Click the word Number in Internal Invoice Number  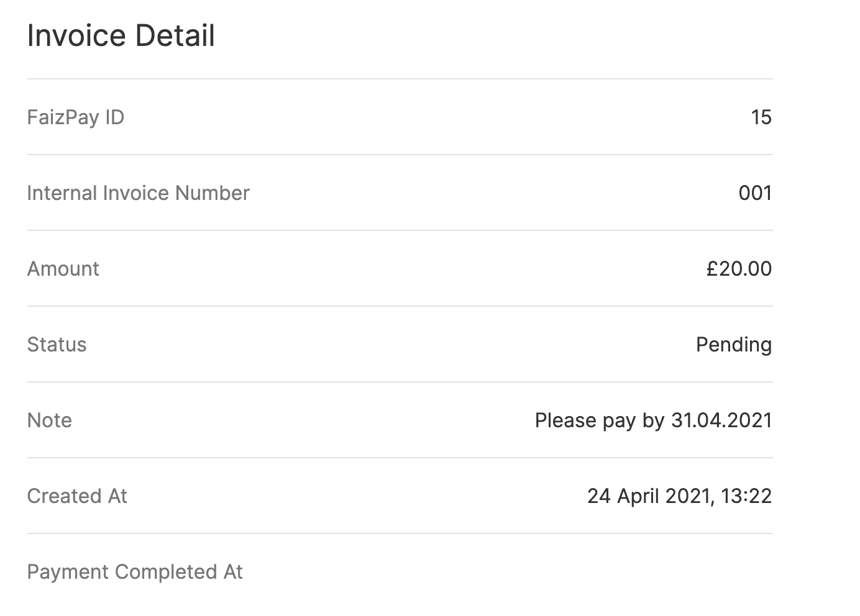(213, 193)
